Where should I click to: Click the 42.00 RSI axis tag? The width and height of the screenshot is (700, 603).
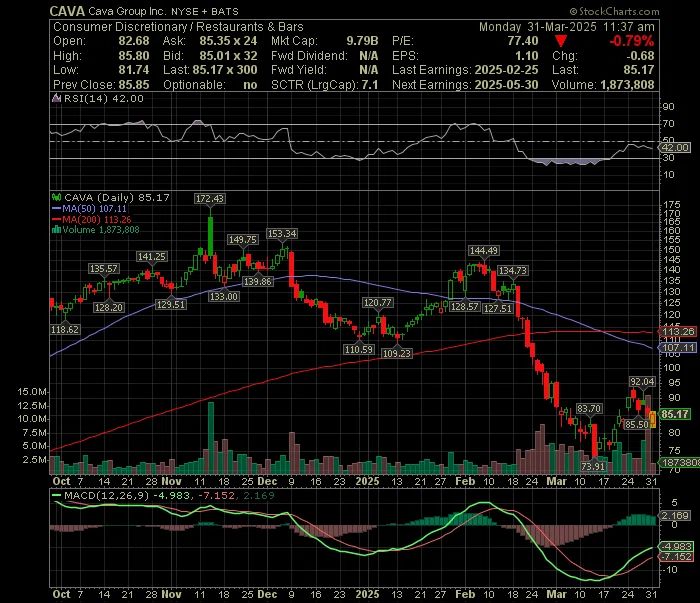click(675, 148)
